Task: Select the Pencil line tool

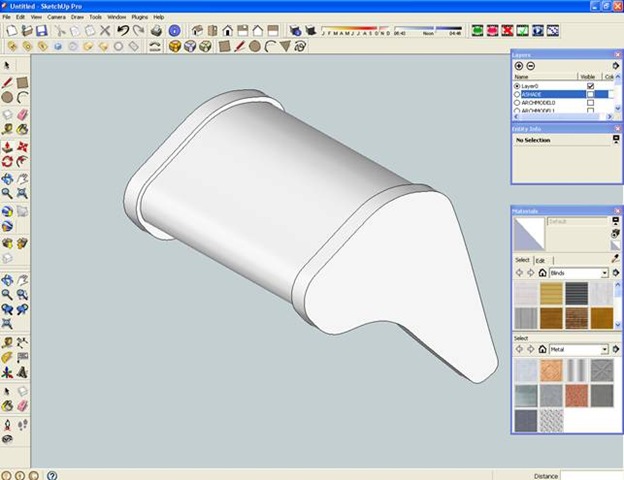Action: [8, 81]
